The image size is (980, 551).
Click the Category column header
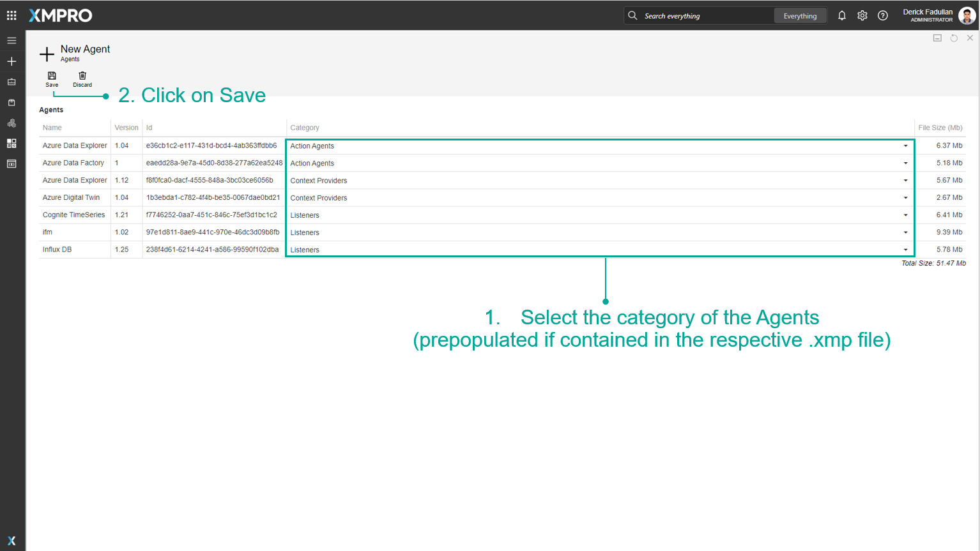tap(305, 128)
